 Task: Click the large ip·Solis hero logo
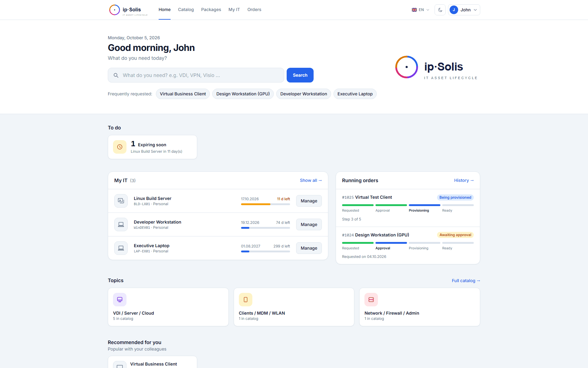pos(436,67)
